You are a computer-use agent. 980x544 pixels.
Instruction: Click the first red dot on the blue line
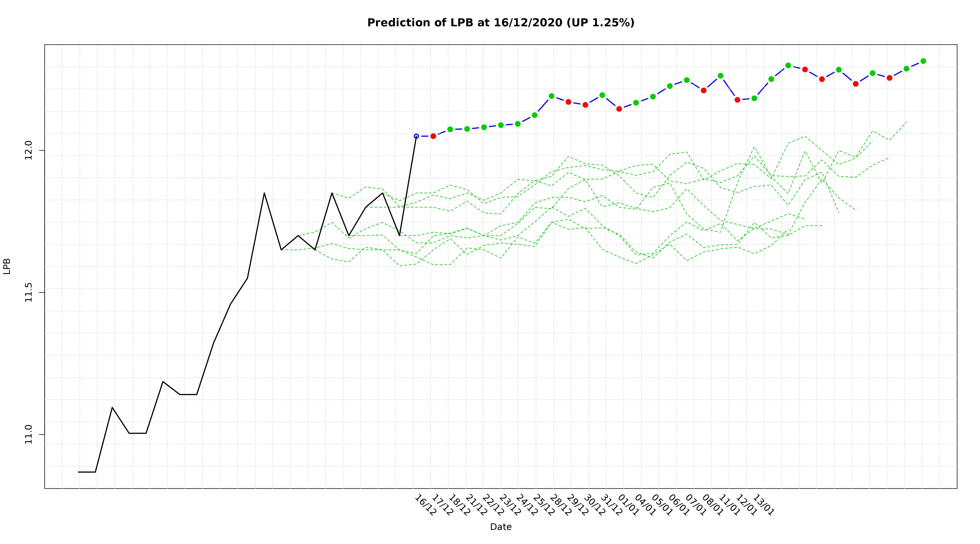[x=433, y=136]
